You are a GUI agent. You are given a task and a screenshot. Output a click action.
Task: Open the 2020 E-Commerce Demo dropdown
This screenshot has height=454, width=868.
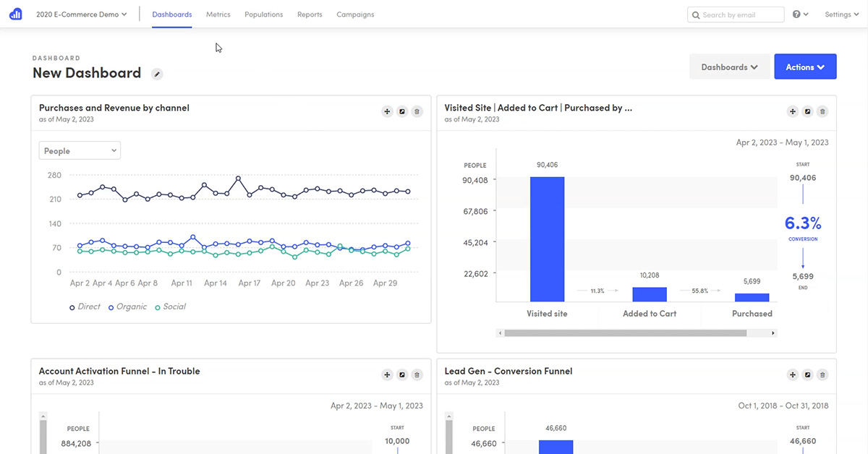click(81, 14)
